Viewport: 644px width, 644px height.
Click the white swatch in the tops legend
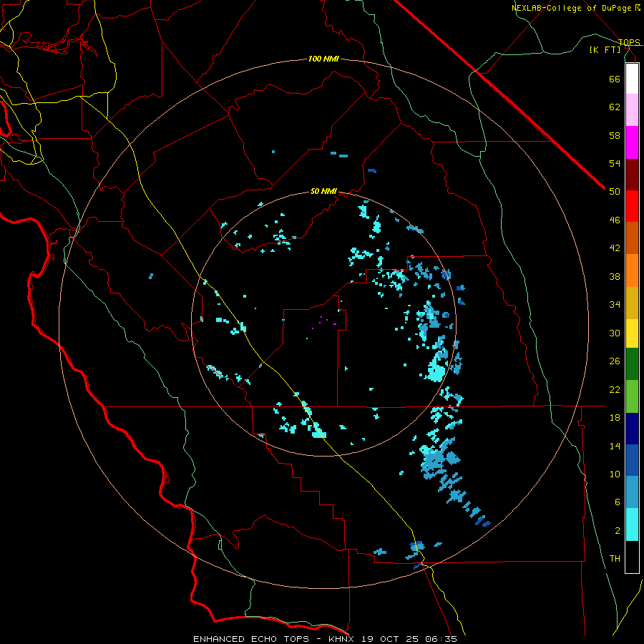click(632, 79)
